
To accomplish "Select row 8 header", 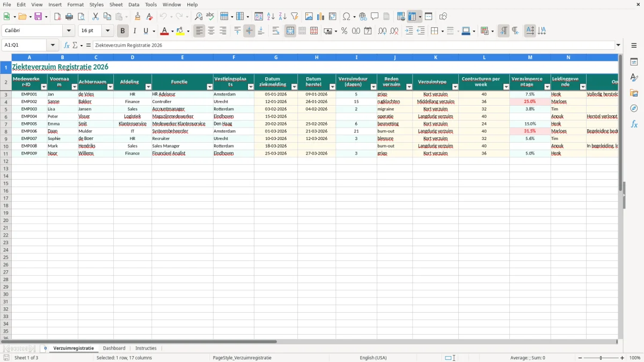I will click(6, 131).
